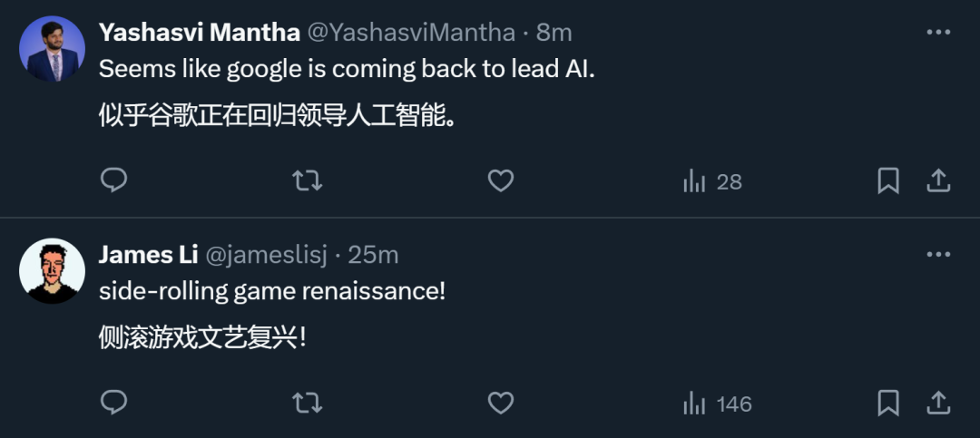Bookmark James Li's tweet
Image resolution: width=980 pixels, height=438 pixels.
888,403
